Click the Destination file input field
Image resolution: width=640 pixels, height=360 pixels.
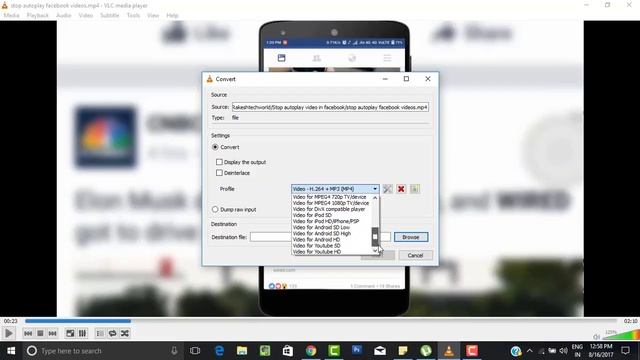(x=320, y=237)
